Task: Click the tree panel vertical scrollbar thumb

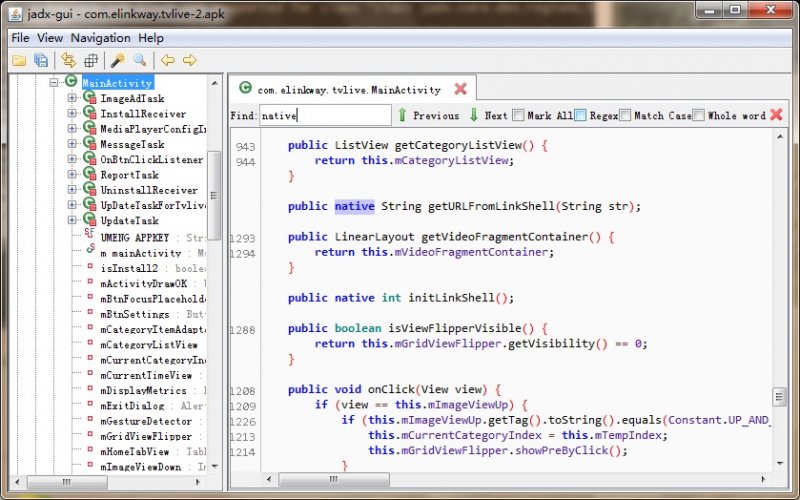Action: click(214, 195)
